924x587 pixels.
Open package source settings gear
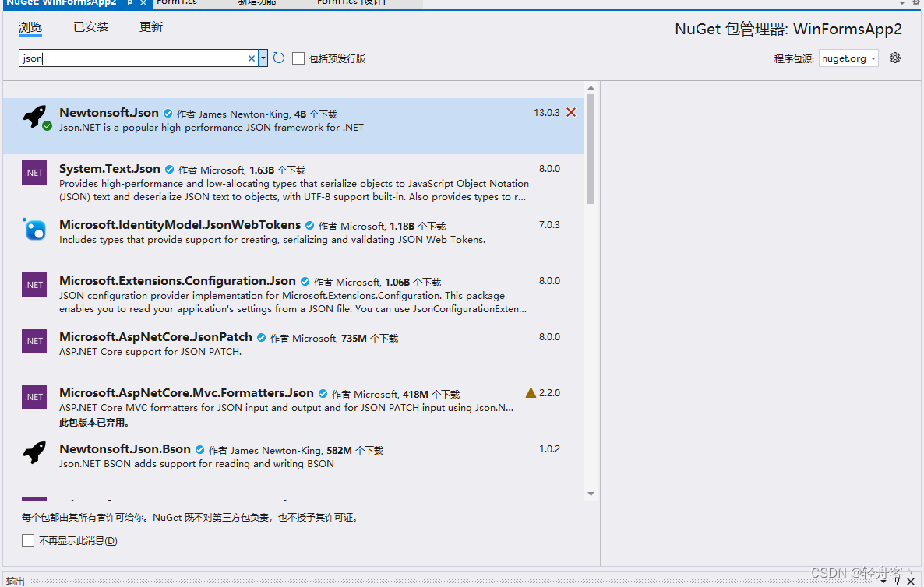pos(895,58)
